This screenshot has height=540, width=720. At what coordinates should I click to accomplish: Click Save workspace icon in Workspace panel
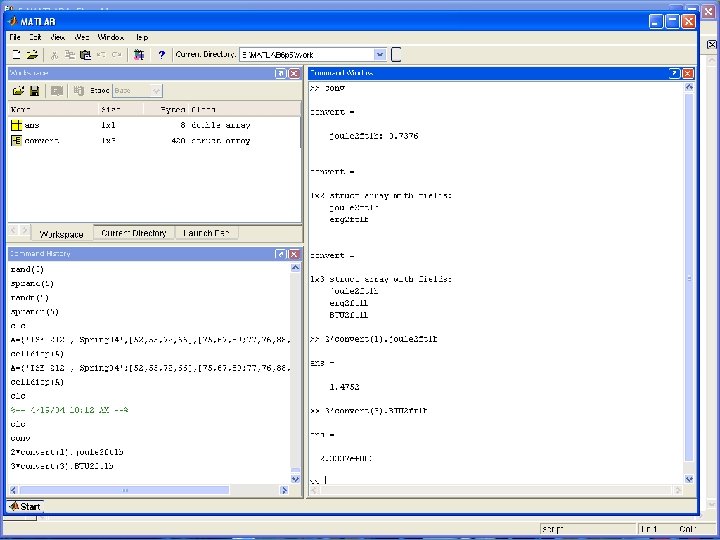[33, 90]
